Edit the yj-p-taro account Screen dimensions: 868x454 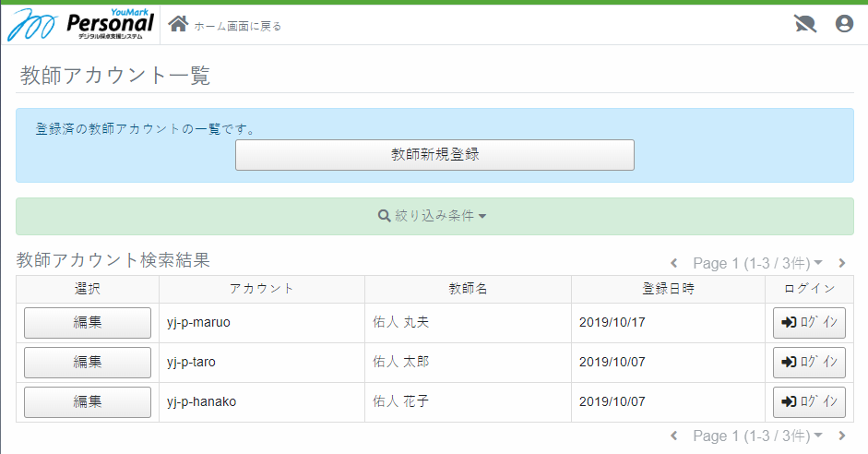[x=88, y=363]
